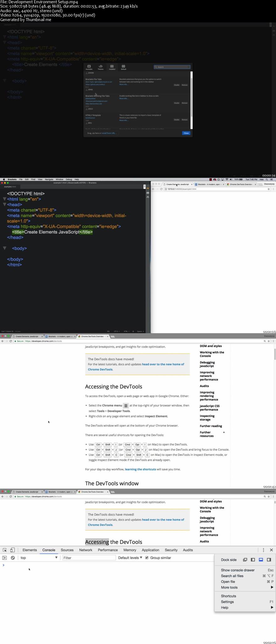Click HTML language selector in status bar
The image size is (276, 644).
[126, 331]
